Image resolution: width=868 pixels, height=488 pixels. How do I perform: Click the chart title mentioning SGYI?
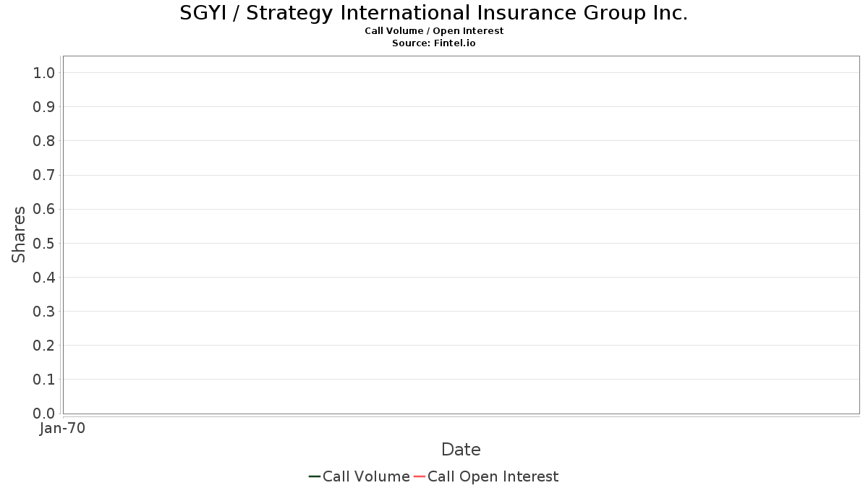(x=434, y=13)
